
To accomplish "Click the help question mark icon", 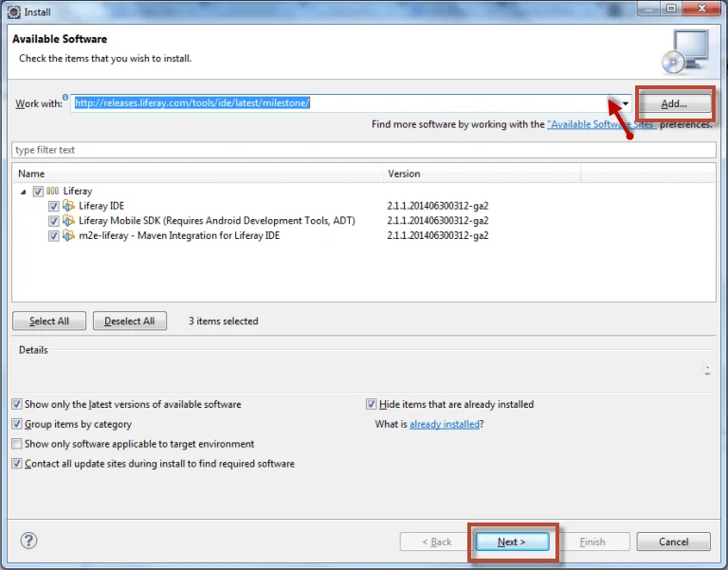I will 28,541.
